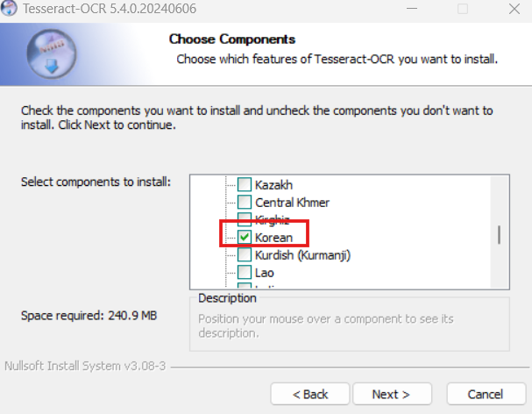Go back with the < Back button
The width and height of the screenshot is (532, 414).
click(x=310, y=394)
